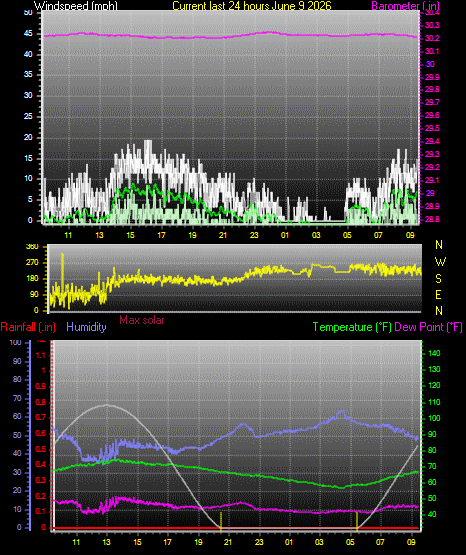Viewport: 466px width, 555px height.
Task: Click hour '17' under the windspeed chart
Action: 161,235
